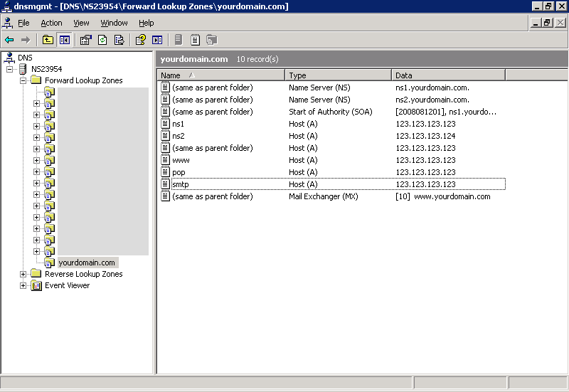Image resolution: width=569 pixels, height=392 pixels.
Task: Click the Export List toolbar icon
Action: click(x=119, y=40)
